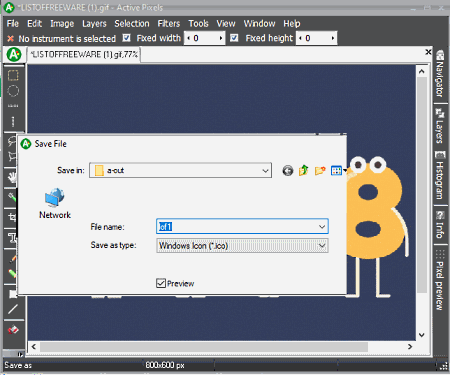The height and width of the screenshot is (375, 450).
Task: Select the Crop tool
Action: pyautogui.click(x=12, y=217)
